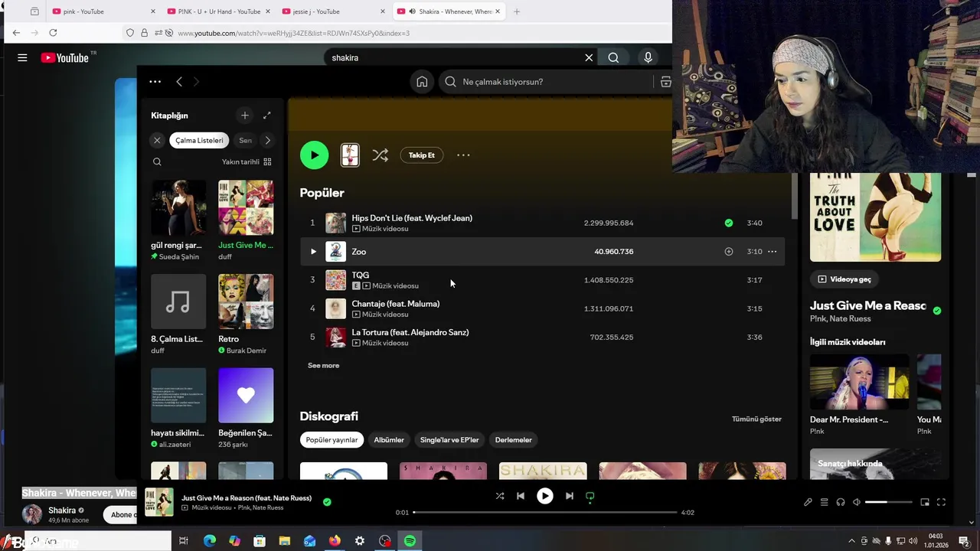Click the Takip Et button

point(421,155)
